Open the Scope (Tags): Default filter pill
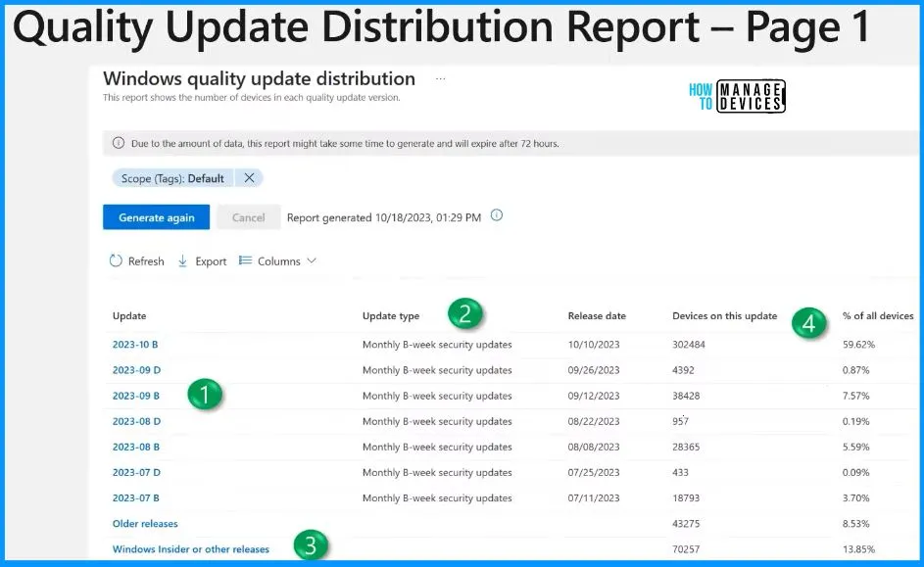Viewport: 924px width, 567px height. coord(172,178)
